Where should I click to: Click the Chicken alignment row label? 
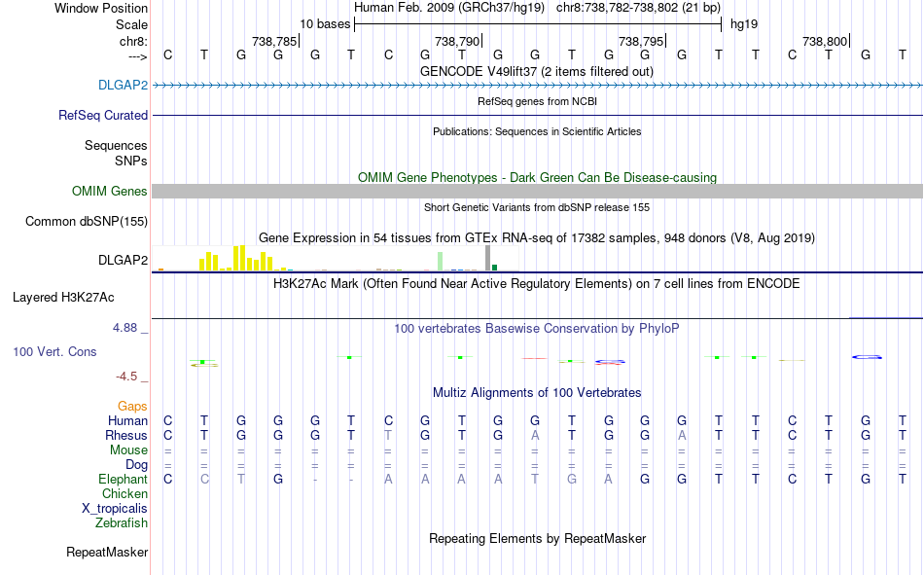(x=124, y=493)
